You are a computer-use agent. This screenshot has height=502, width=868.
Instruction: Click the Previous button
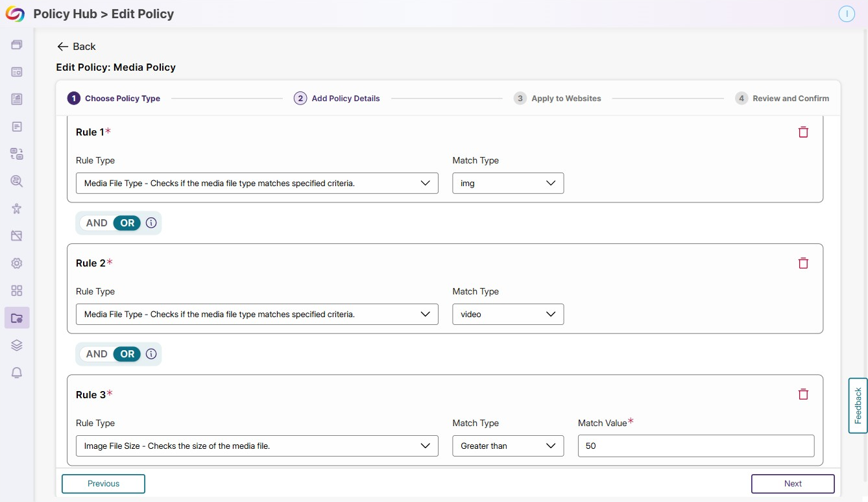point(103,484)
